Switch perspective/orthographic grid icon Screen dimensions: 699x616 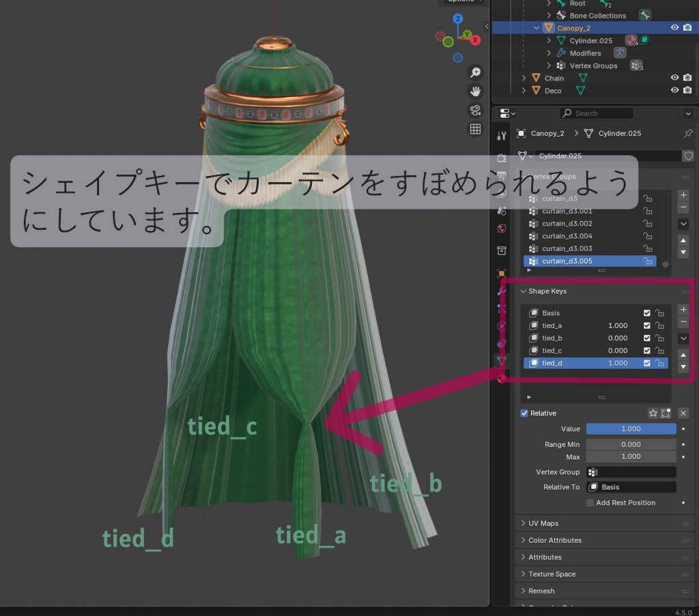(475, 129)
